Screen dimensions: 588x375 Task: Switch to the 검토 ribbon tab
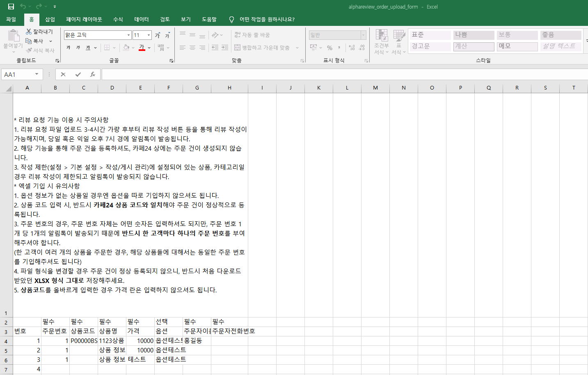[x=165, y=19]
